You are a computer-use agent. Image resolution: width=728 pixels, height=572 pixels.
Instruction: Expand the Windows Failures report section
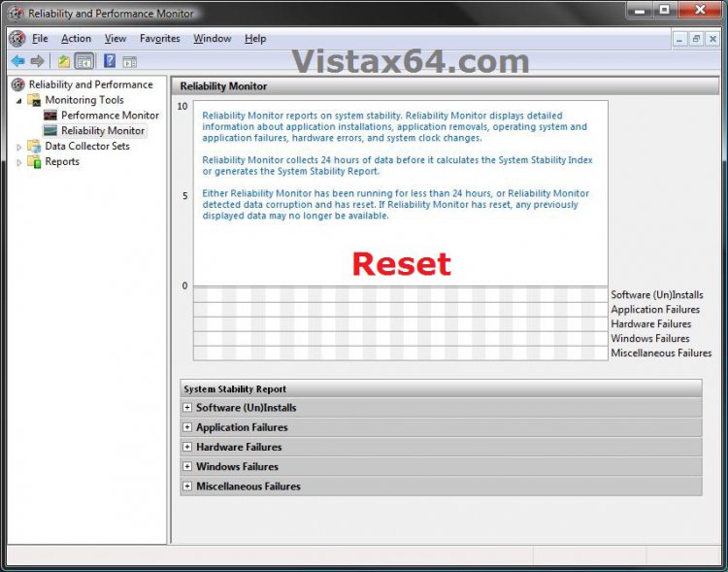tap(187, 466)
